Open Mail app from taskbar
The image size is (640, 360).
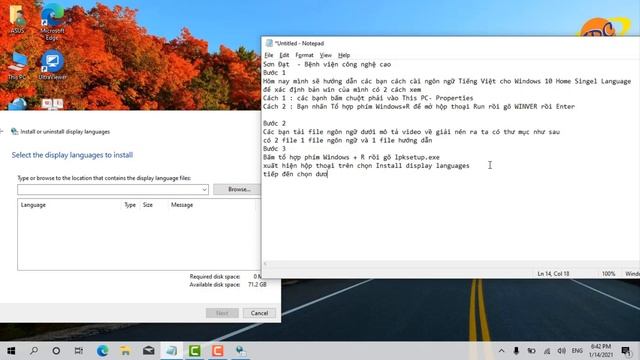point(149,351)
